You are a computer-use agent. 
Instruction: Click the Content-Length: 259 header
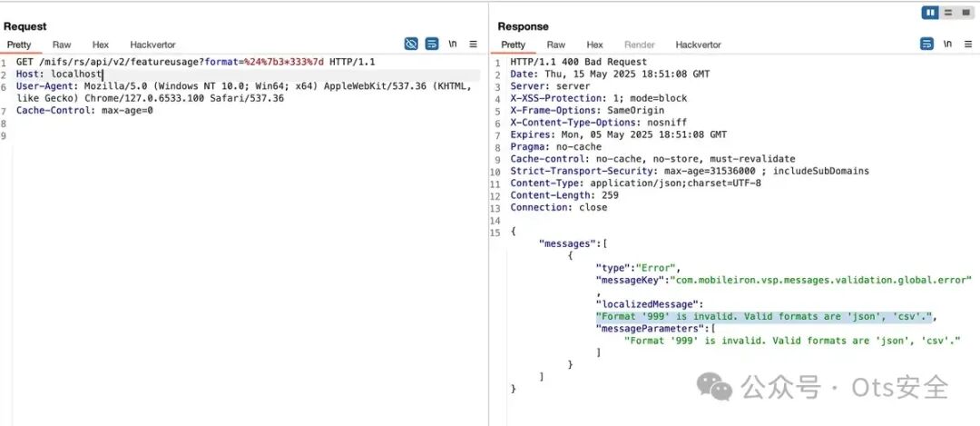tap(564, 195)
